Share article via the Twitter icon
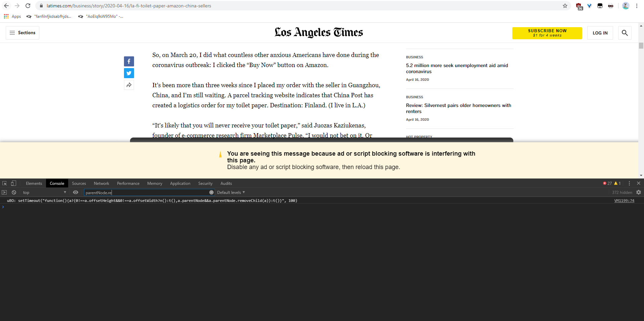644x321 pixels. (x=129, y=73)
